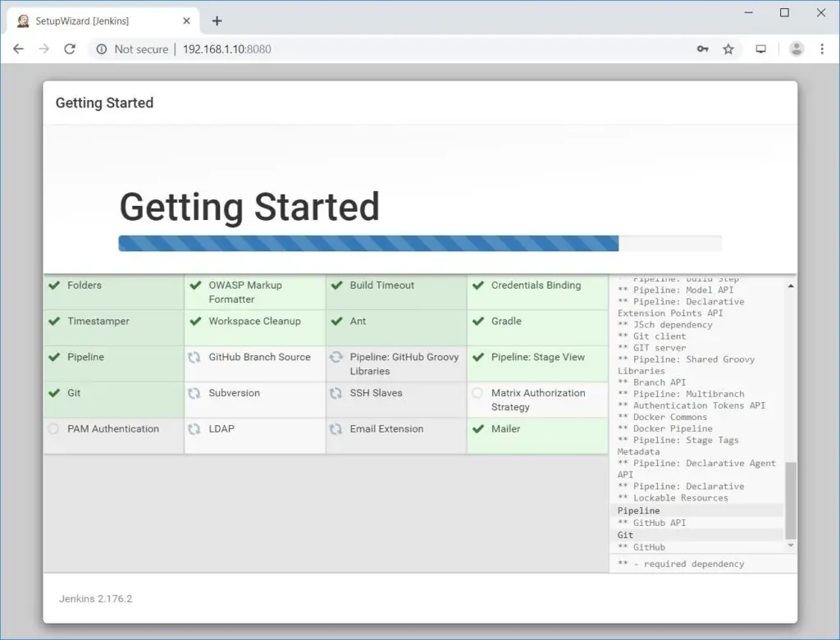Click the log panel scrollbar thumb

click(x=791, y=501)
